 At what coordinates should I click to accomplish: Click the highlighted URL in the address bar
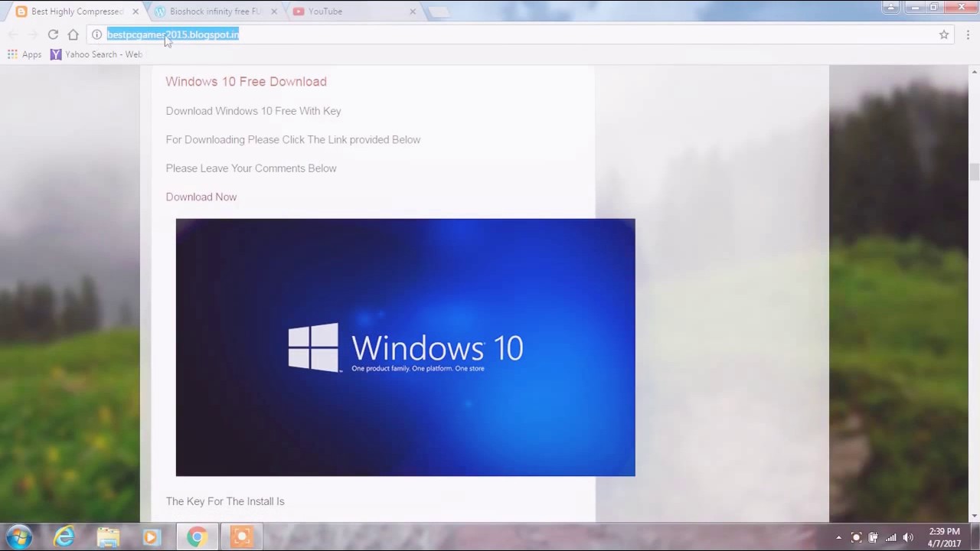point(173,34)
